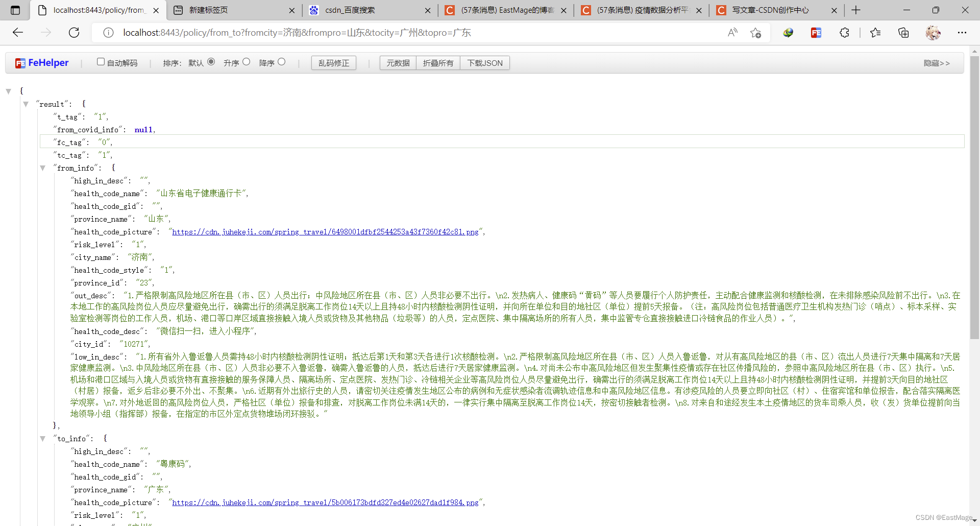Viewport: 980px width, 526px height.
Task: Select the 升序 sort radio button
Action: (x=246, y=62)
